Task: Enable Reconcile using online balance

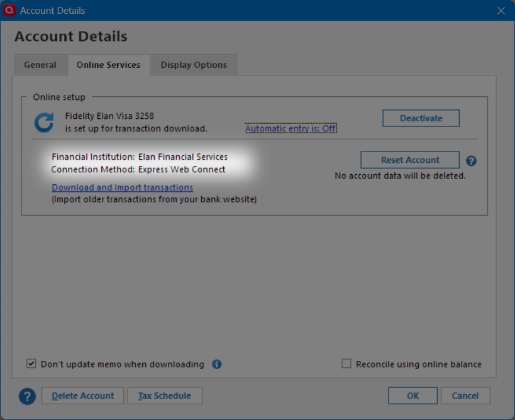Action: [x=346, y=364]
